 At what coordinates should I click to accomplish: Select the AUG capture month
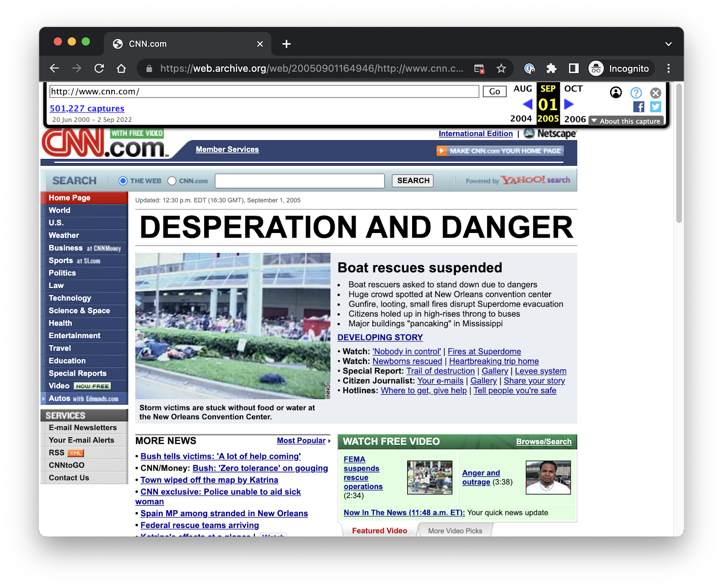pos(523,89)
